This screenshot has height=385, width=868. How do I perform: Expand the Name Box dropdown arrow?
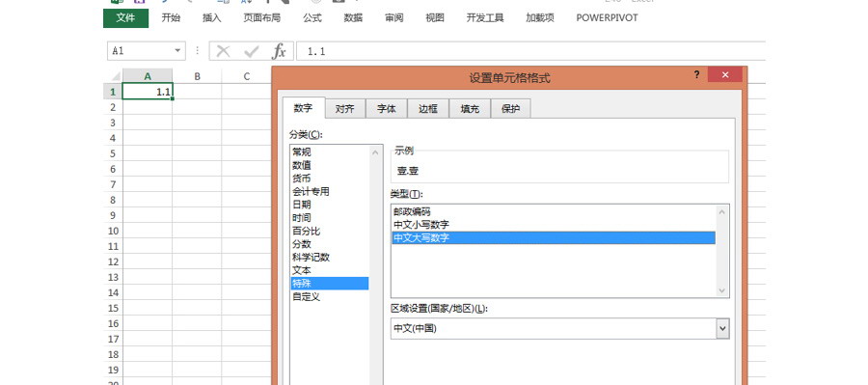pyautogui.click(x=177, y=50)
